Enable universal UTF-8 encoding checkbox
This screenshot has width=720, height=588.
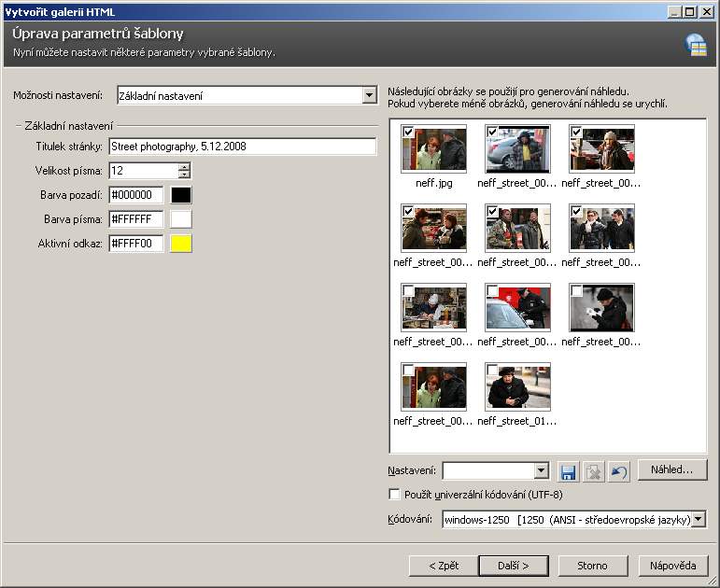(394, 494)
